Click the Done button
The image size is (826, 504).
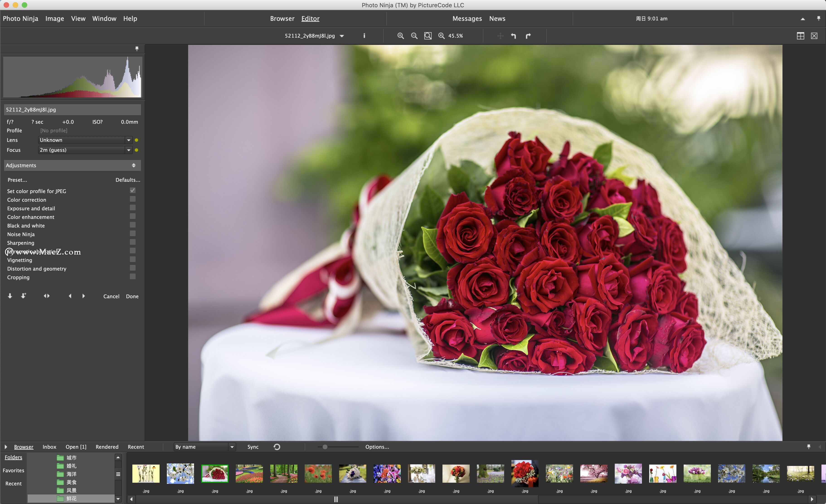click(x=132, y=296)
